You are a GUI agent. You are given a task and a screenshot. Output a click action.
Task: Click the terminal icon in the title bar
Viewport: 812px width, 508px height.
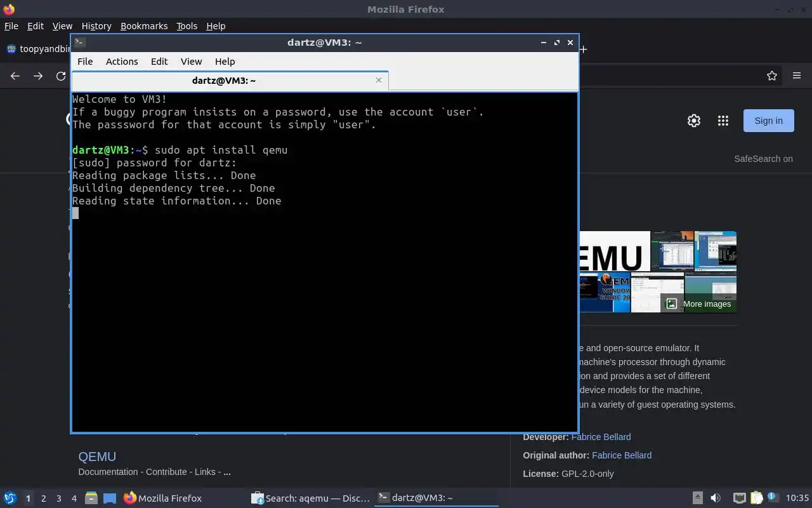pyautogui.click(x=79, y=43)
